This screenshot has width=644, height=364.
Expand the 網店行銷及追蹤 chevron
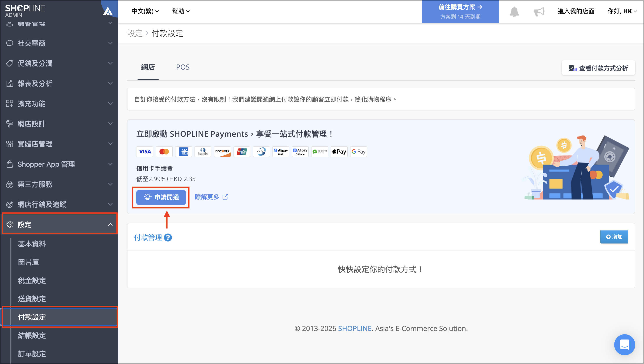click(110, 205)
